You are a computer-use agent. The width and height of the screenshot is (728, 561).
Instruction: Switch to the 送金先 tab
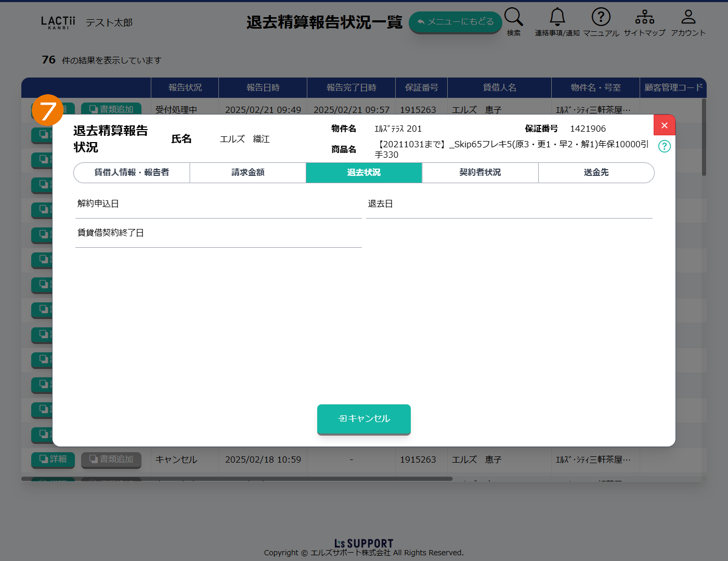point(596,173)
